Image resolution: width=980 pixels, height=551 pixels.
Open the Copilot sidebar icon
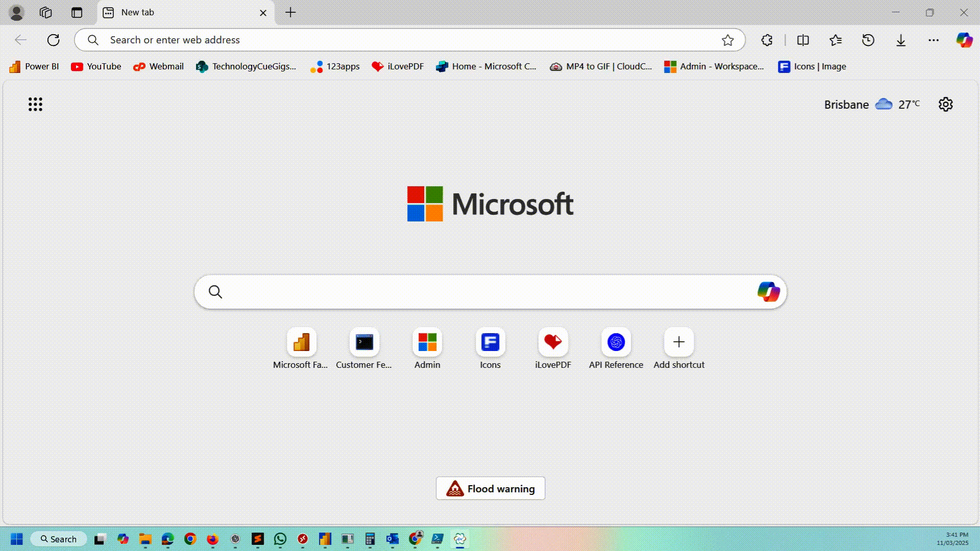coord(964,40)
